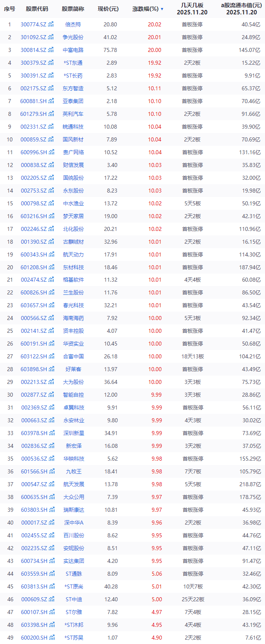Image resolution: width=265 pixels, height=644 pixels.
Task: Open the chart icon beside 000798.SZ
Action: pos(51,203)
